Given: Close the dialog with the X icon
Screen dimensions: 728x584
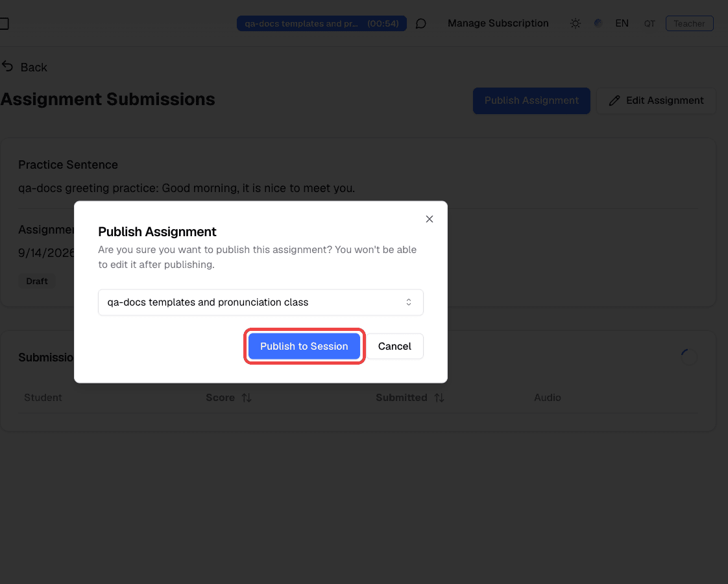Looking at the screenshot, I should [x=430, y=219].
